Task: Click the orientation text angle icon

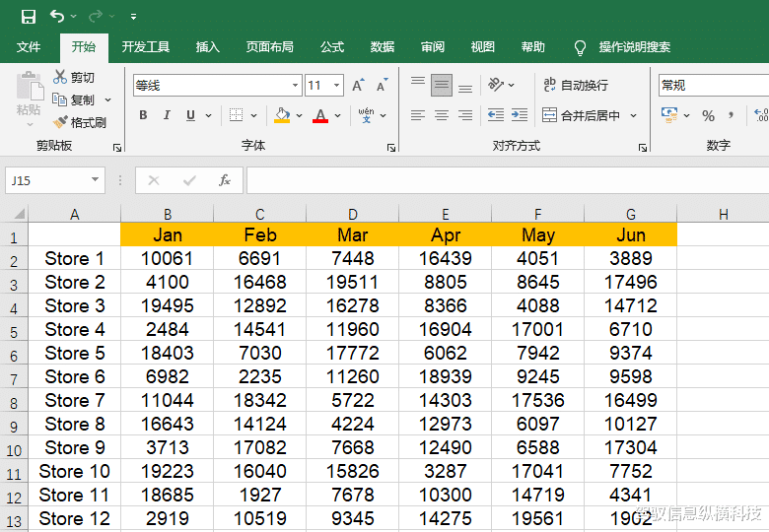Action: tap(496, 86)
